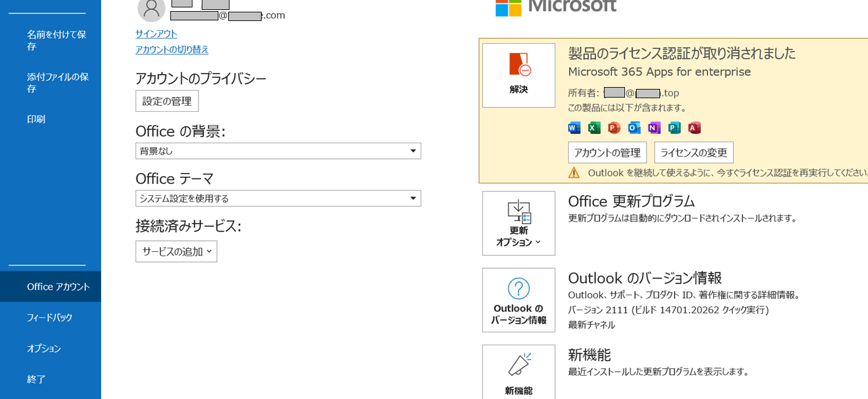The height and width of the screenshot is (399, 868).
Task: Open フィードバック in sidebar
Action: tap(51, 317)
